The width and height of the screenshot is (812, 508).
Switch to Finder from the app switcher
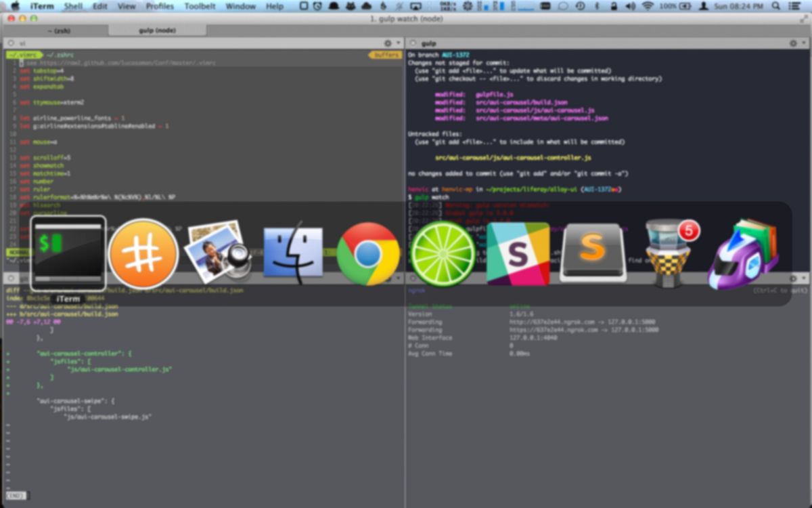[292, 253]
